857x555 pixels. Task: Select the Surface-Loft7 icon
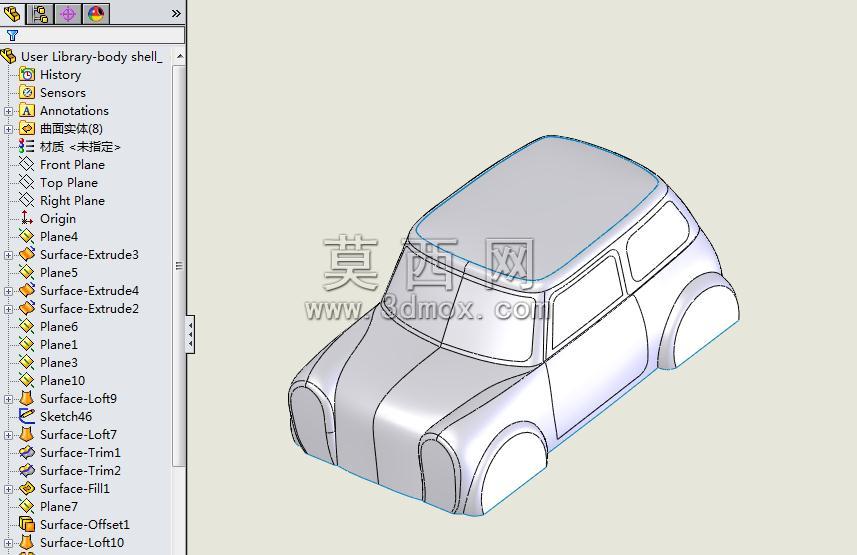click(27, 434)
